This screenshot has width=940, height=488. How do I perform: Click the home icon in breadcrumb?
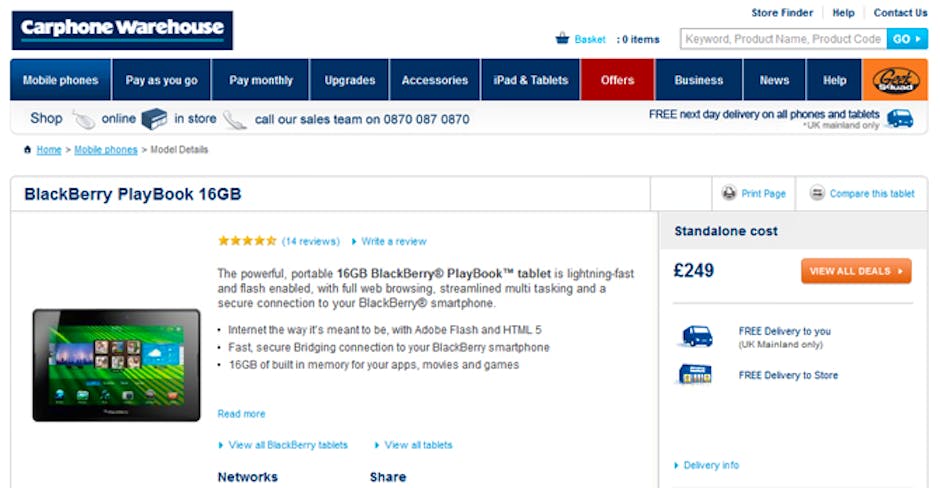click(27, 150)
